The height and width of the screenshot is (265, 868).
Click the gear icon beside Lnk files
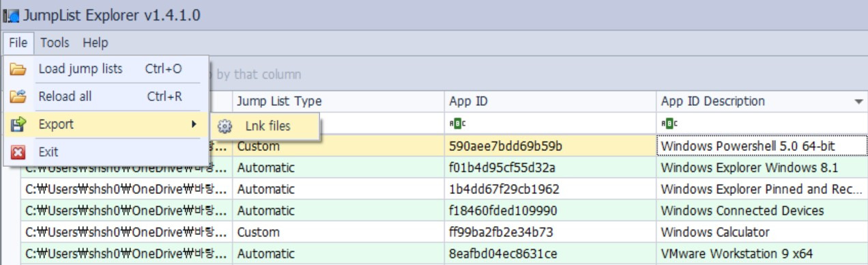pos(225,126)
